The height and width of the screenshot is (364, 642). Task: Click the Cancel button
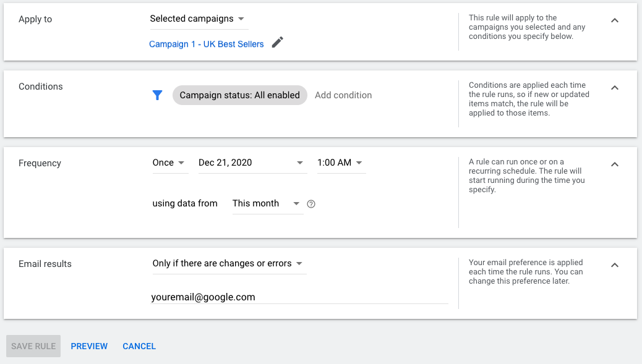pyautogui.click(x=139, y=346)
